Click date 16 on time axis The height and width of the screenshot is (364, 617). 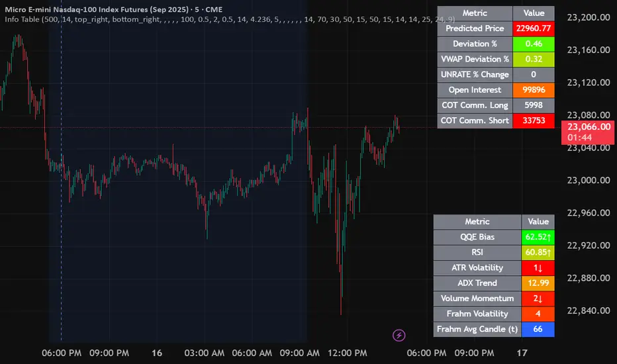pos(158,353)
